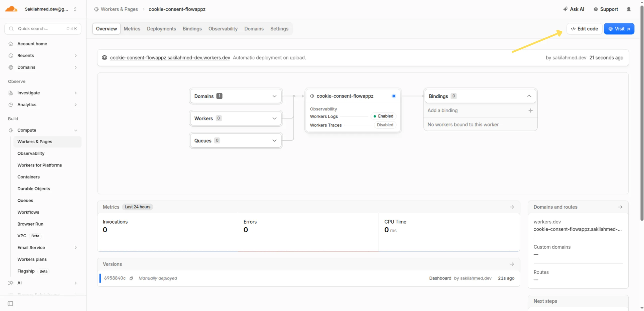Click the plus icon to add a binding
The image size is (644, 311).
[530, 110]
